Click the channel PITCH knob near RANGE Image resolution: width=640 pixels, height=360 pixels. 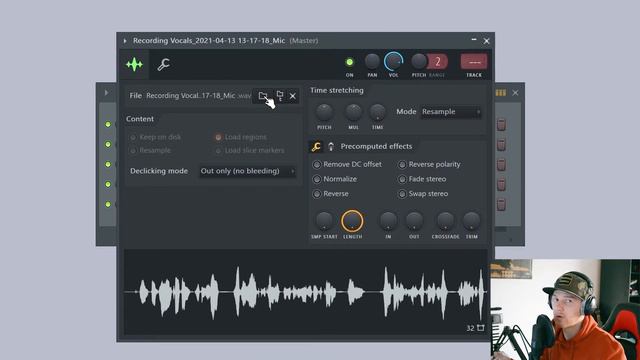(419, 62)
